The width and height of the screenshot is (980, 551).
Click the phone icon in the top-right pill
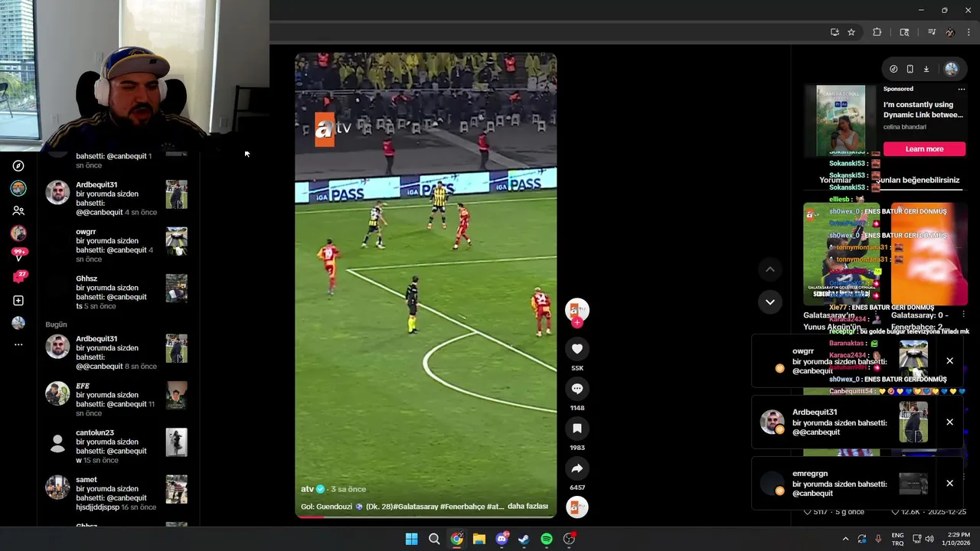(910, 69)
